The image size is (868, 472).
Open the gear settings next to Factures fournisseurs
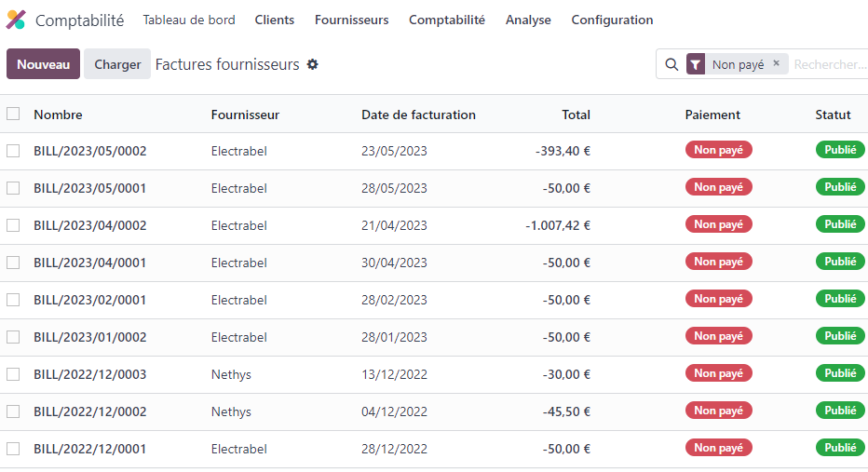point(313,64)
